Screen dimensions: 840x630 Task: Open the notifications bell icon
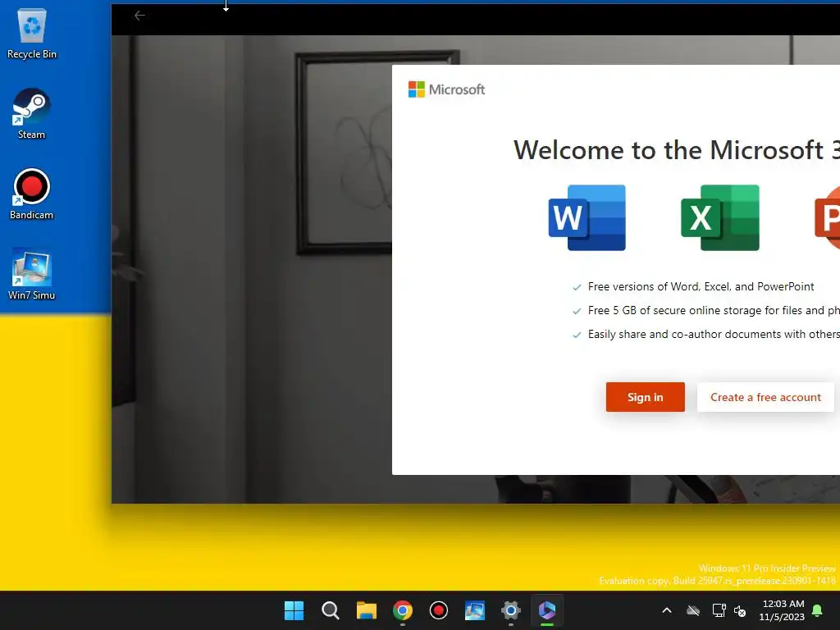click(x=817, y=610)
